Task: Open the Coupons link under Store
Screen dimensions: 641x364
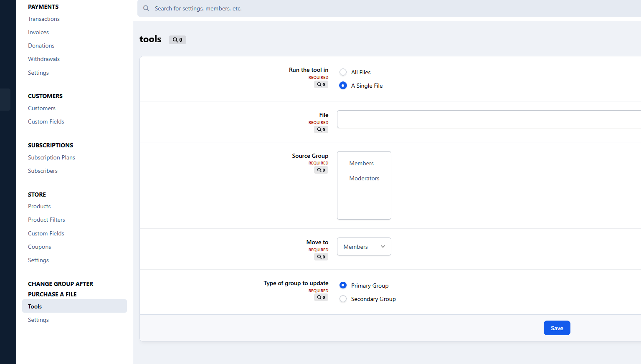Action: (x=39, y=247)
